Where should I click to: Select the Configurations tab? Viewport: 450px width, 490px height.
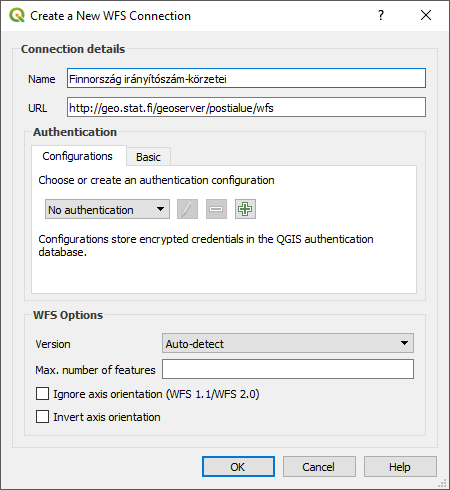click(x=78, y=156)
